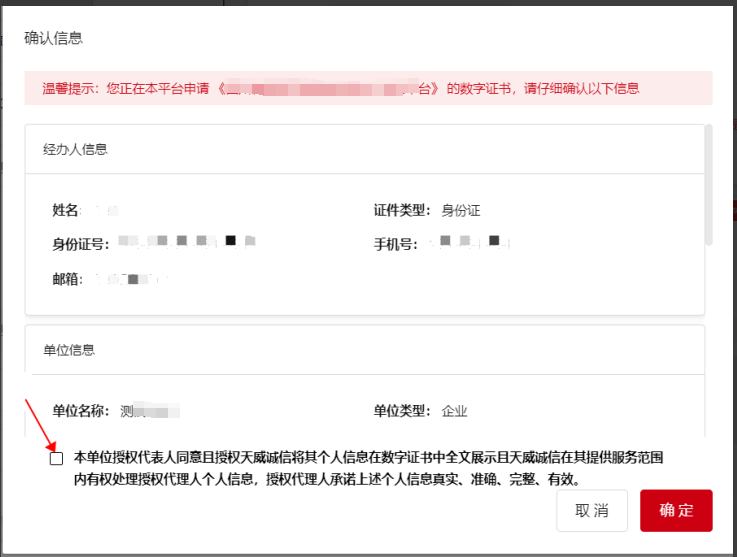Click the red 温馨提示 warning banner
This screenshot has height=557, width=737.
(368, 88)
